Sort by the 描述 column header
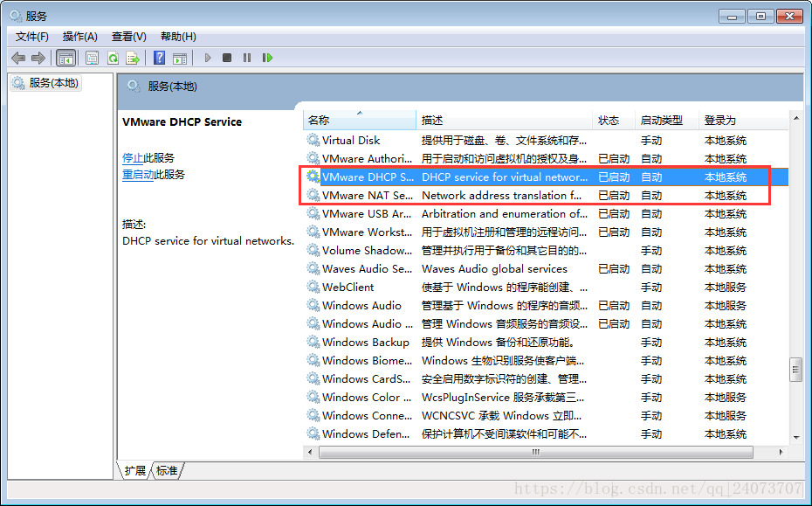The height and width of the screenshot is (506, 812). (x=505, y=121)
